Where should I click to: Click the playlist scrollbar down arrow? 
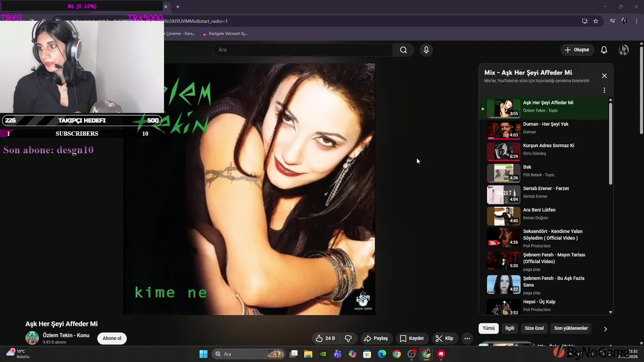(611, 312)
